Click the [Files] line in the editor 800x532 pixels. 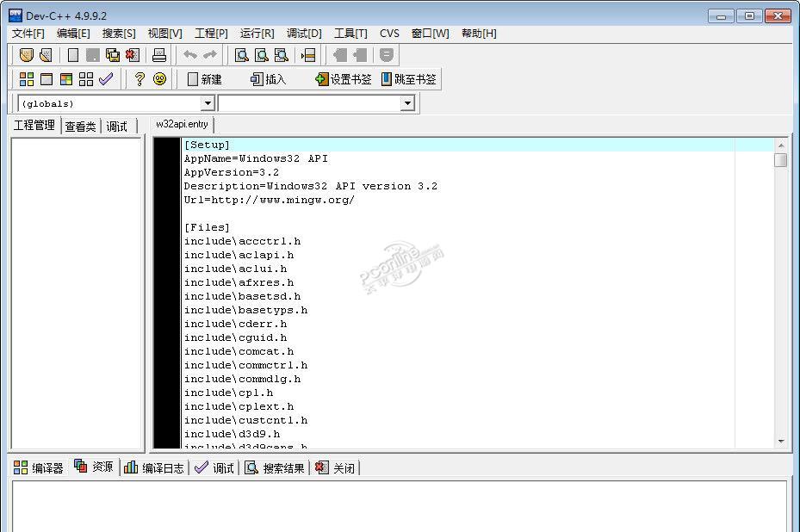point(208,227)
